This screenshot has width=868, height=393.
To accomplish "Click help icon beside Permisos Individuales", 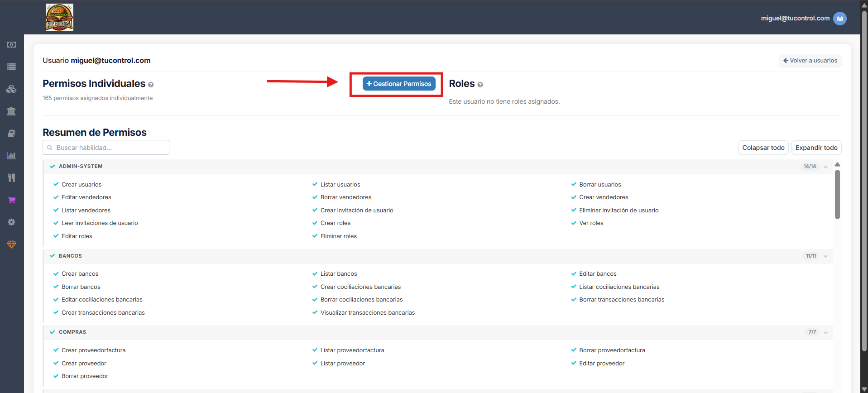I will 151,85.
